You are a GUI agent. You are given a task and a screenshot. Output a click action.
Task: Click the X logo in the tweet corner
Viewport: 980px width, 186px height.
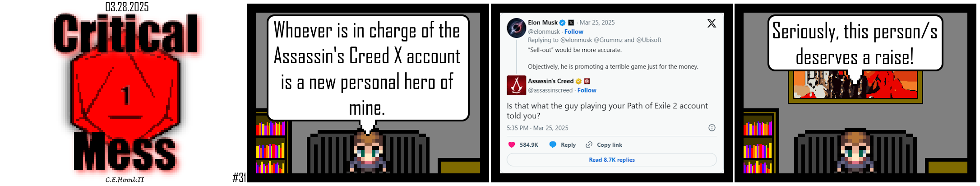click(712, 23)
